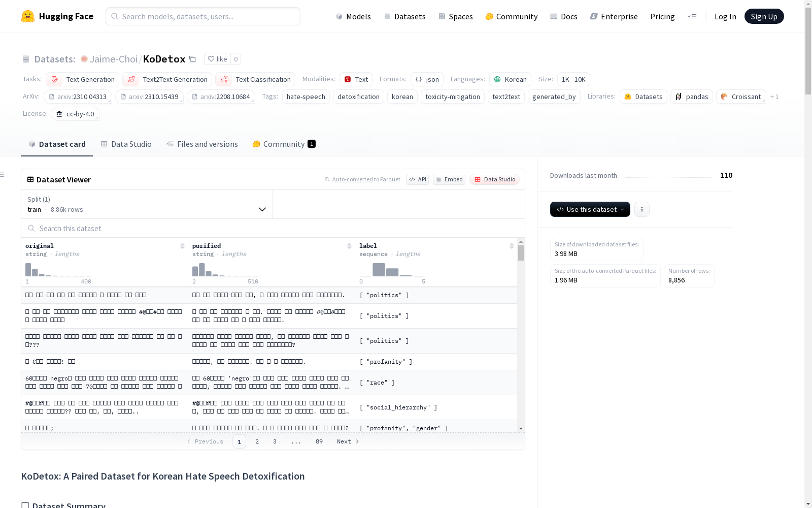The height and width of the screenshot is (508, 812).
Task: Click the purified column length histogram
Action: 225,269
